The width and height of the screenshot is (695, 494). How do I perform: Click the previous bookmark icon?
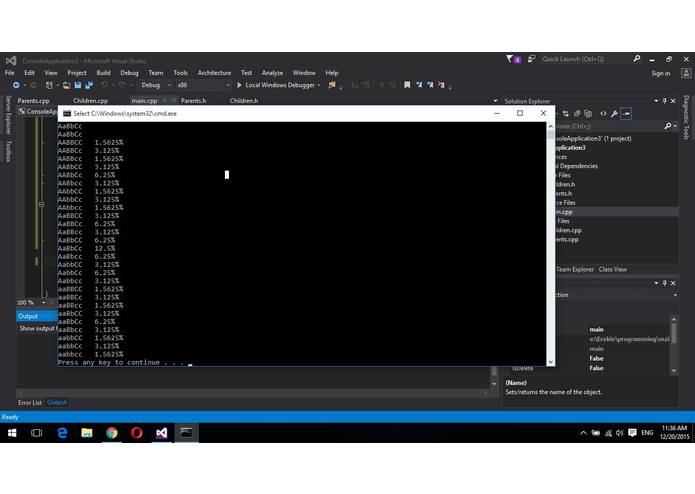tap(419, 85)
